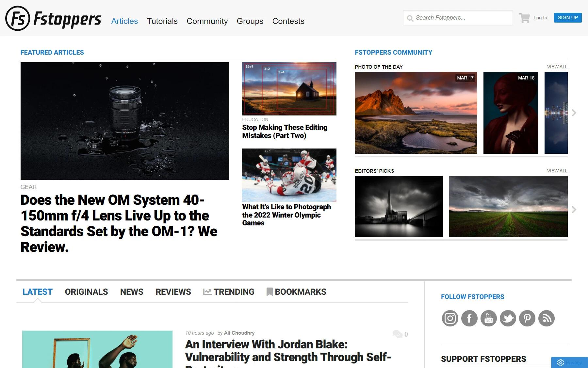Subscribe via the RSS feed icon
Image resolution: width=588 pixels, height=368 pixels.
coord(546,318)
